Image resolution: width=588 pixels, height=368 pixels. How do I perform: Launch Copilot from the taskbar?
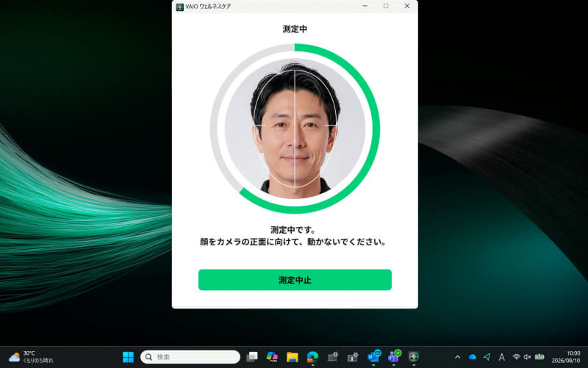[272, 357]
